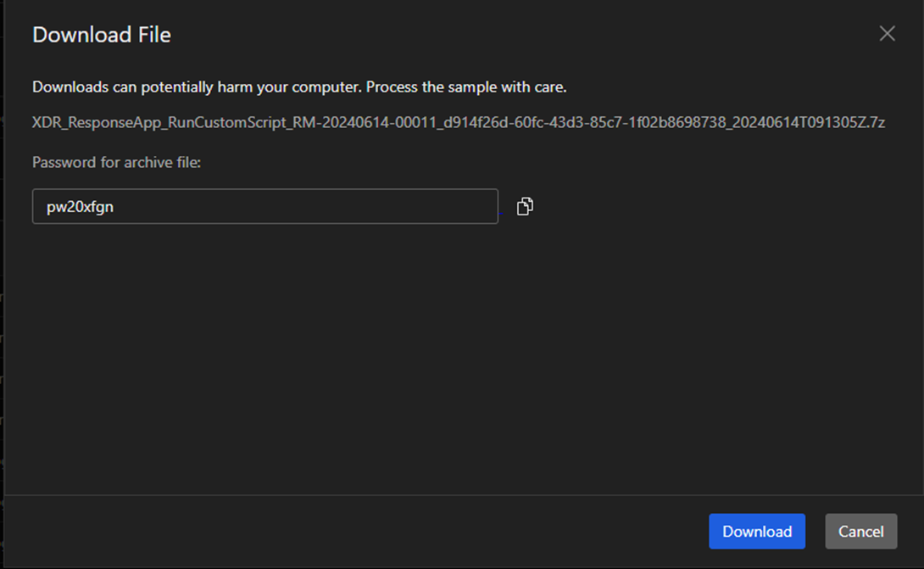Click the pw20xfgn password text
Viewport: 924px width, 569px height.
pos(80,207)
